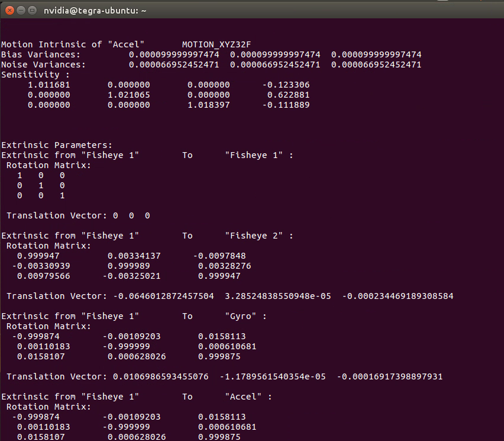The width and height of the screenshot is (504, 441).
Task: Click 'Translation Vector: 0 0 0' line
Action: pos(78,215)
